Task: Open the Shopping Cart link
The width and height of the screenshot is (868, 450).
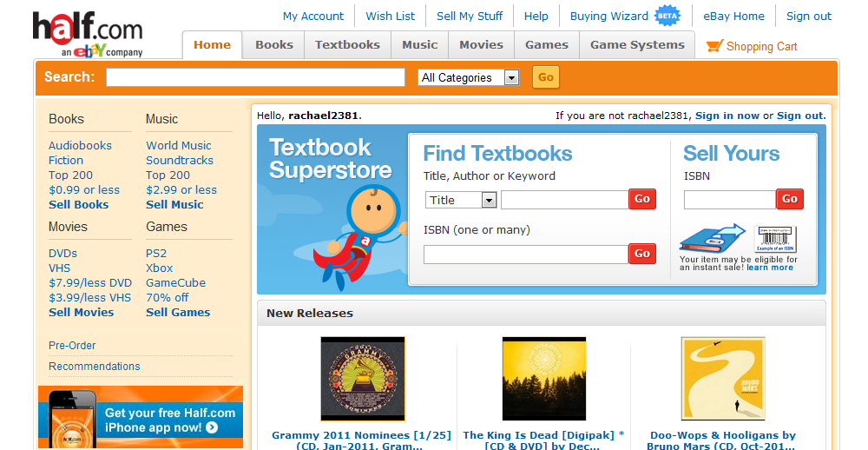Action: (762, 47)
